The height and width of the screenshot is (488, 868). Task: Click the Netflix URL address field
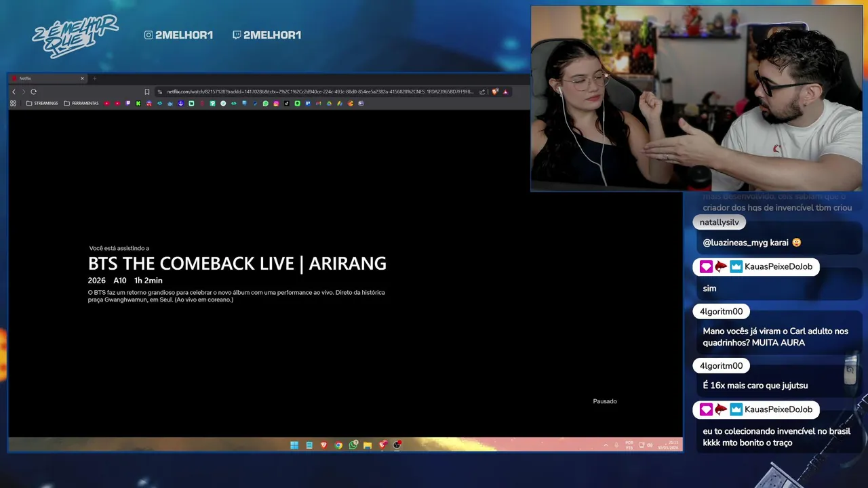(320, 91)
